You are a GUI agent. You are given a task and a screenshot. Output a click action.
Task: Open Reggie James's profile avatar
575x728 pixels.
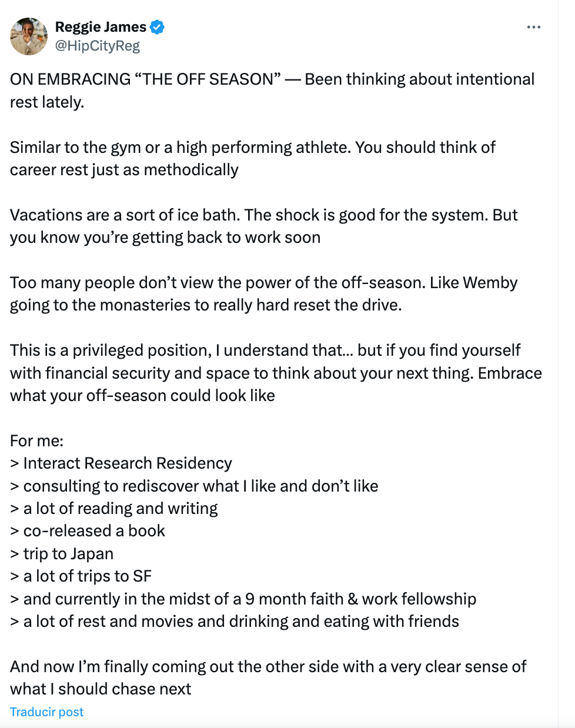(x=29, y=36)
